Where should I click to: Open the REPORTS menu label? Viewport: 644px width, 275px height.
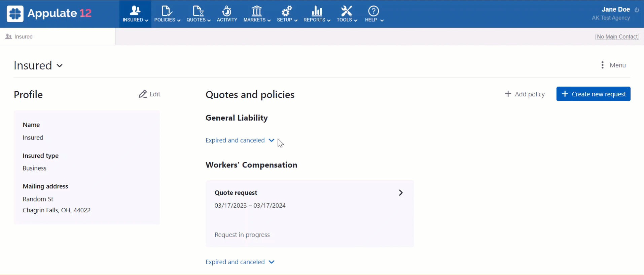click(315, 20)
